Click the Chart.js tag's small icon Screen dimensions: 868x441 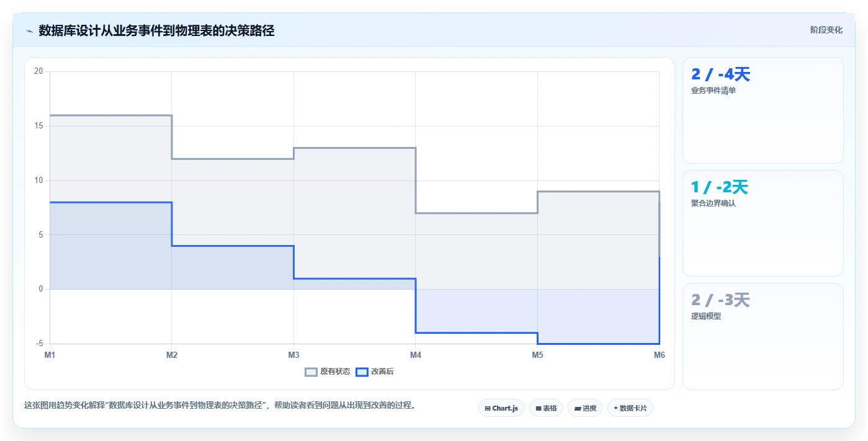[488, 409]
